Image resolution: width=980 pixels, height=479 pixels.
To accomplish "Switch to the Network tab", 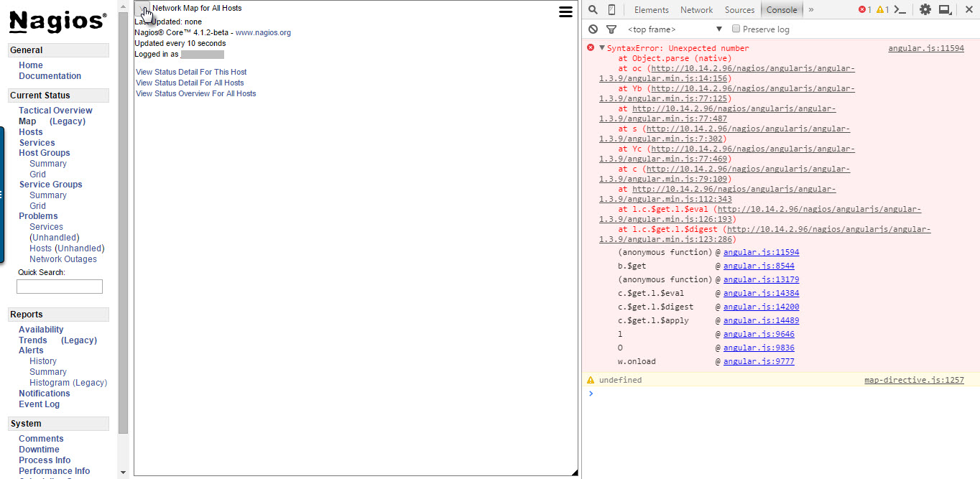I will click(x=696, y=9).
